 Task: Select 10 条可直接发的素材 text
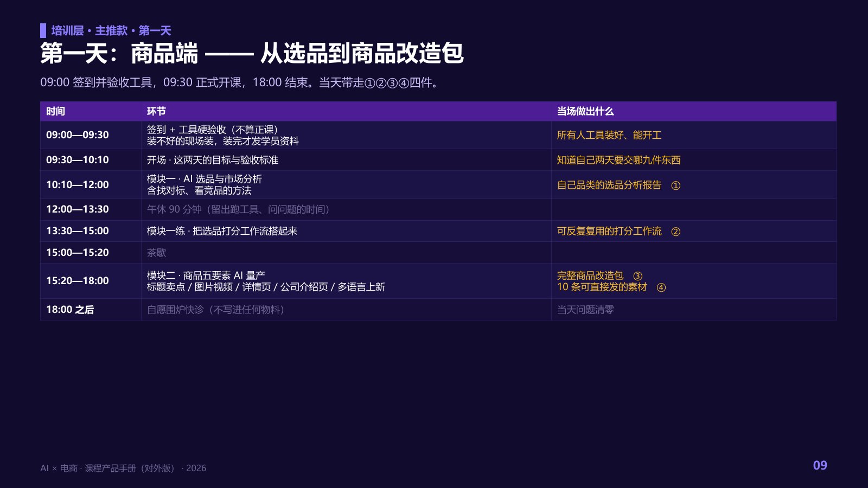tap(602, 287)
